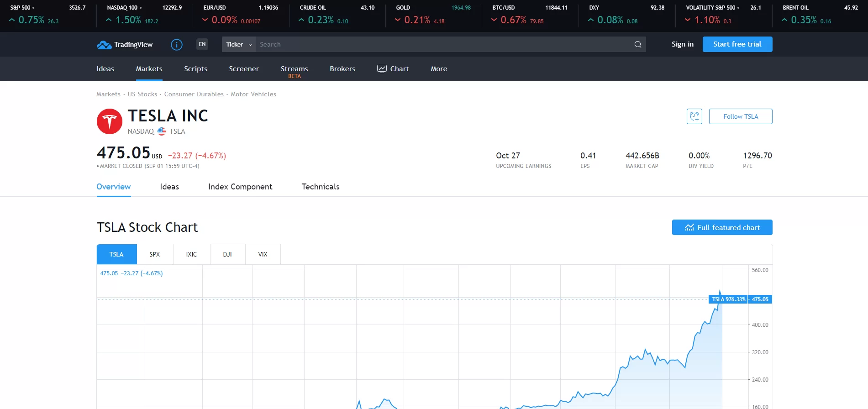Click the TSLA line chart area
Viewport: 868px width, 409px height.
422,337
